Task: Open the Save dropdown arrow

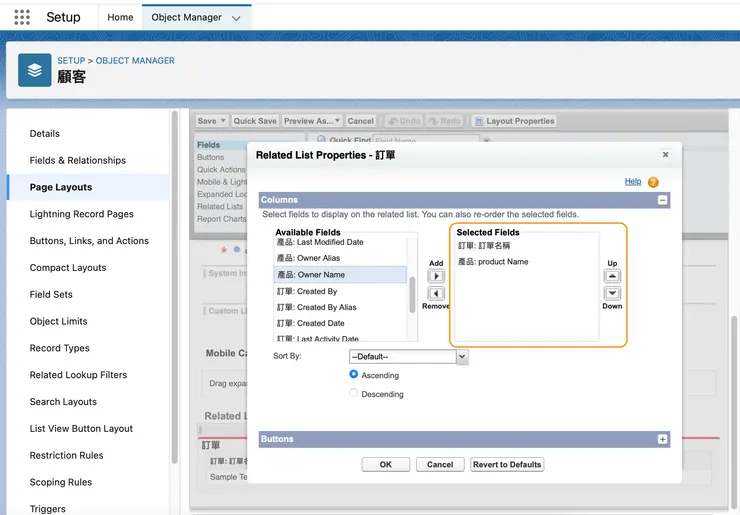Action: pyautogui.click(x=223, y=121)
